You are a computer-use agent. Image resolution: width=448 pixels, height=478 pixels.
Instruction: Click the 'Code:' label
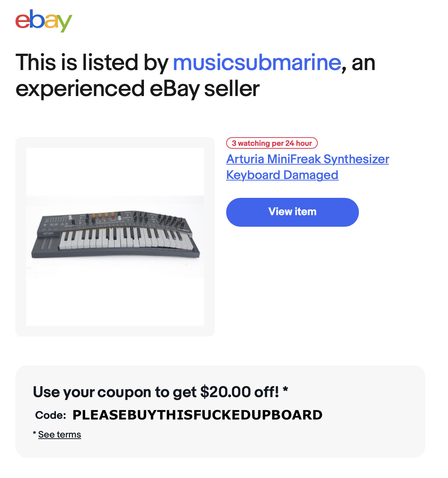[x=50, y=415]
